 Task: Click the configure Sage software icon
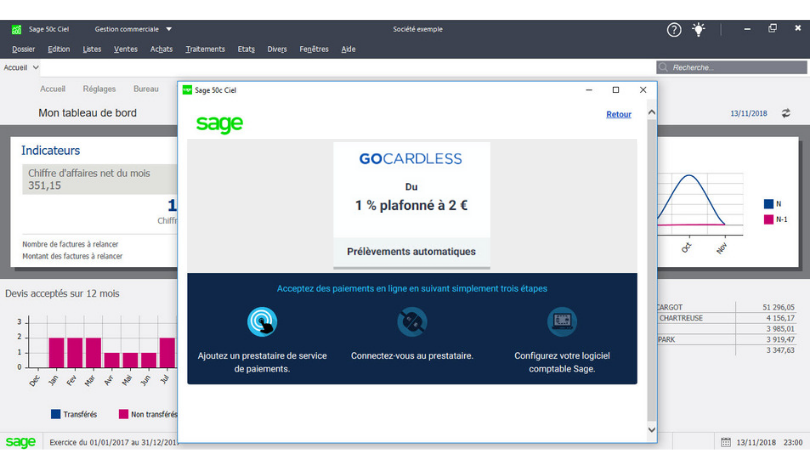[562, 321]
